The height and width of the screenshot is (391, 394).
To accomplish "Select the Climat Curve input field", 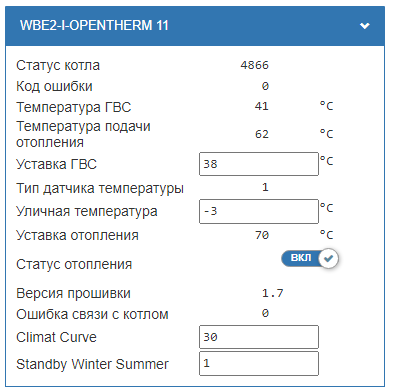I will (x=259, y=337).
